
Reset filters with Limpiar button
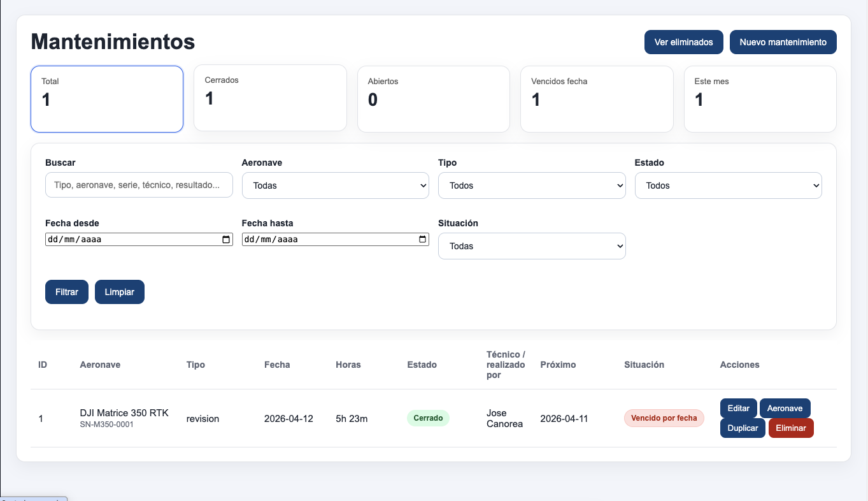(x=120, y=292)
